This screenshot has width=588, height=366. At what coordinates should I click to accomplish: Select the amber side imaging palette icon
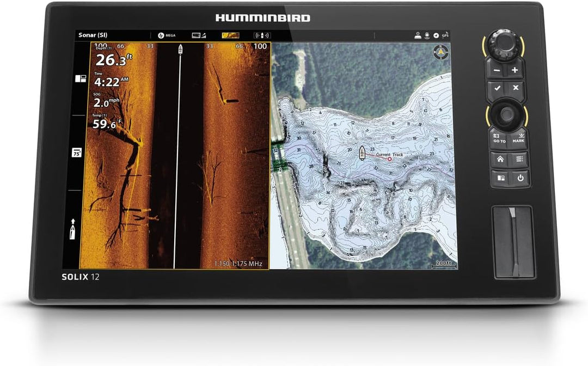coord(230,35)
